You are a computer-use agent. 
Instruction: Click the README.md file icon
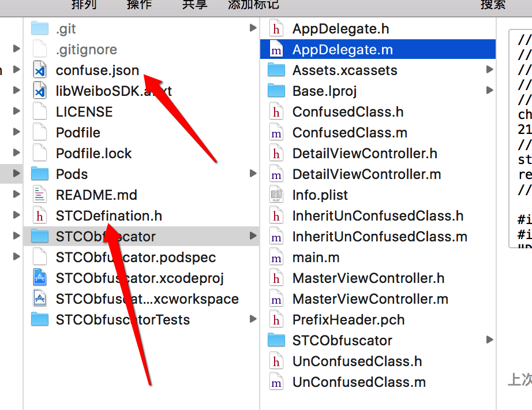pos(40,195)
